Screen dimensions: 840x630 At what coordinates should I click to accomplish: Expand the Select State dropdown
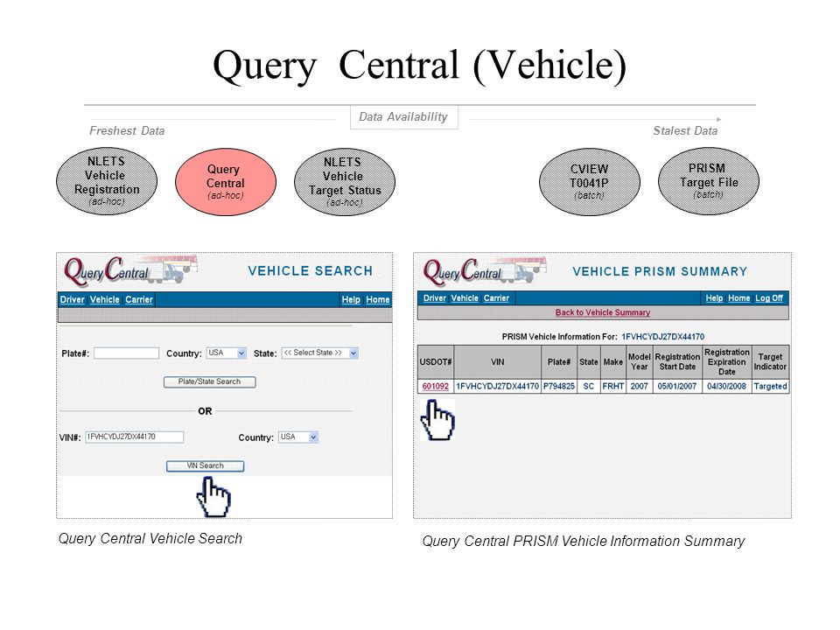coord(320,353)
